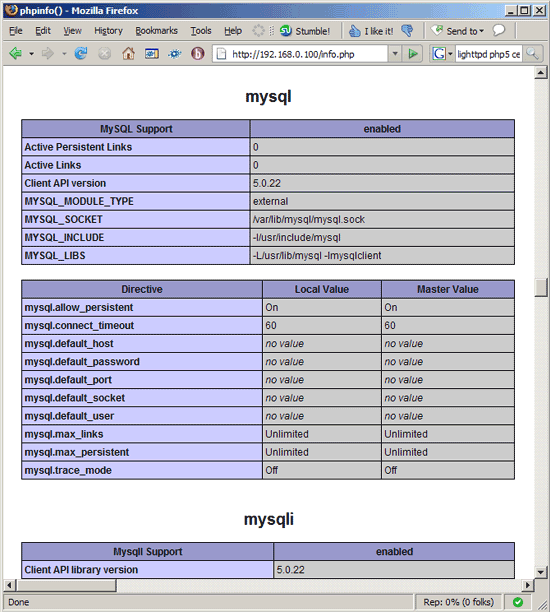The image size is (550, 612).
Task: Open the File menu
Action: [x=16, y=31]
